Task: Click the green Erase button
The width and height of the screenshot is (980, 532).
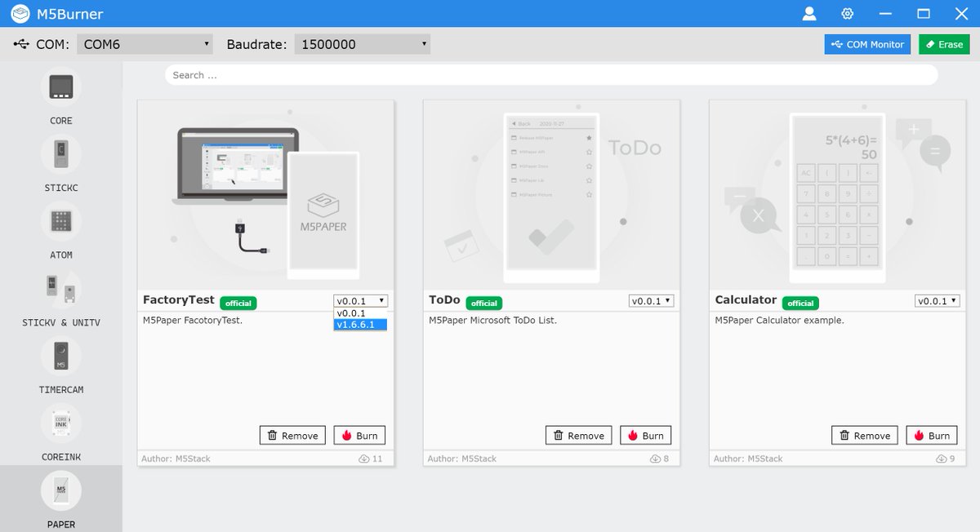Action: coord(944,44)
